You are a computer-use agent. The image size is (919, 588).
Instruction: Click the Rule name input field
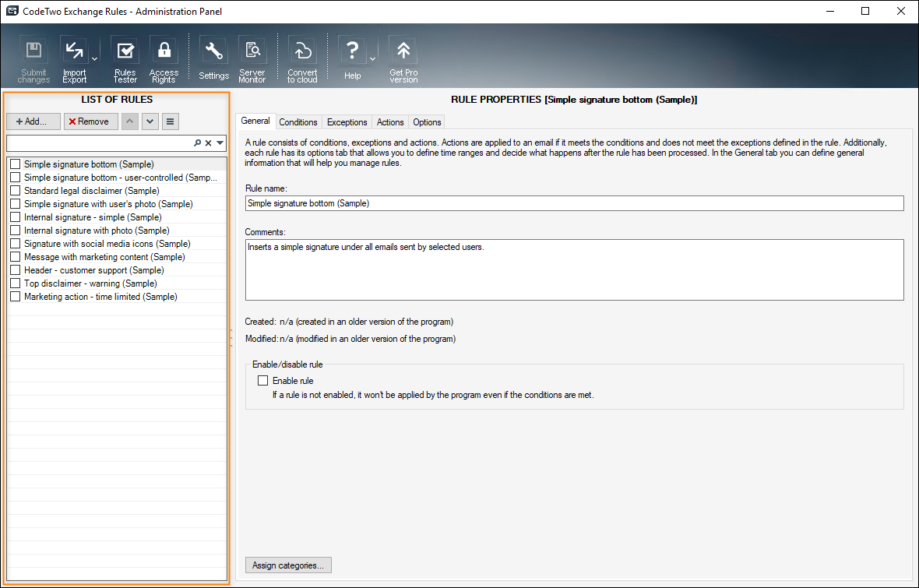coord(575,203)
